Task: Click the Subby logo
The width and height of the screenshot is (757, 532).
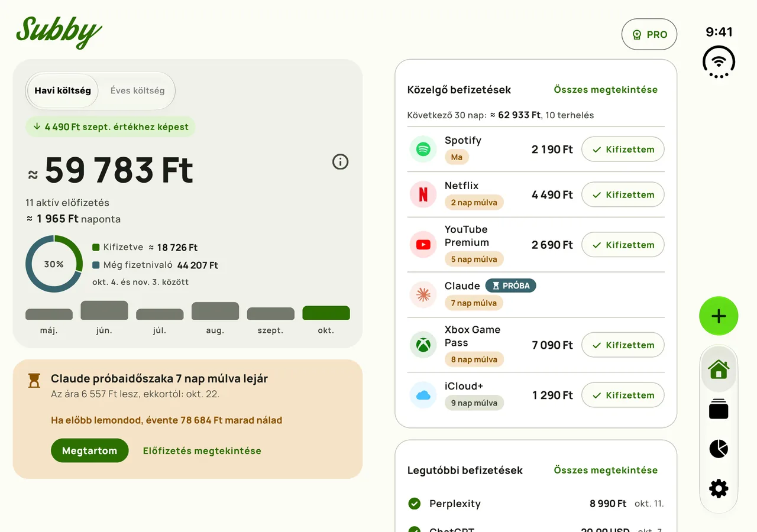Action: [59, 31]
